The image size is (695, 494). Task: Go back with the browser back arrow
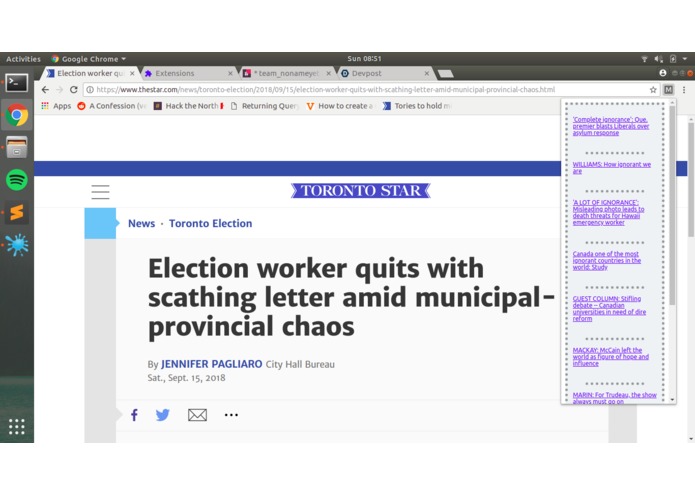[x=45, y=89]
